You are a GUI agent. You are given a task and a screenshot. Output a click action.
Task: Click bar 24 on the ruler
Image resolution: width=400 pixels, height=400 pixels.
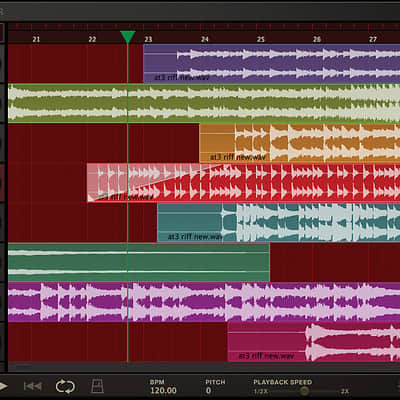click(x=204, y=39)
